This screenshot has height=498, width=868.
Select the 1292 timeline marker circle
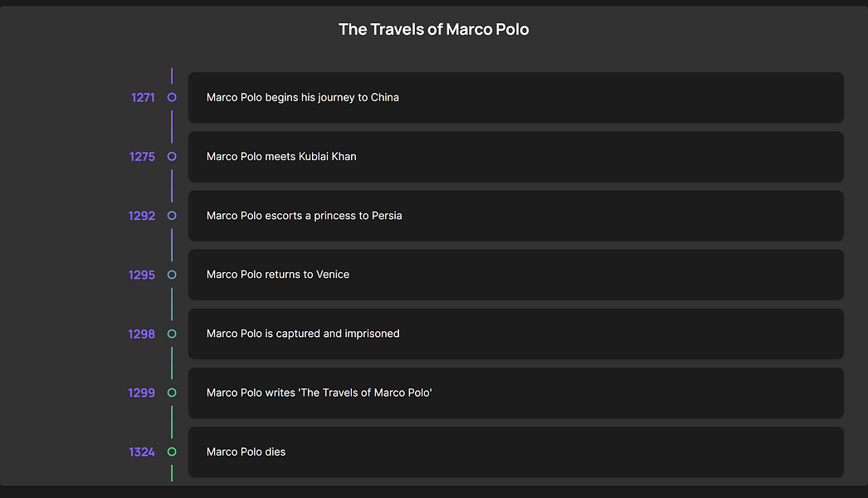click(172, 216)
